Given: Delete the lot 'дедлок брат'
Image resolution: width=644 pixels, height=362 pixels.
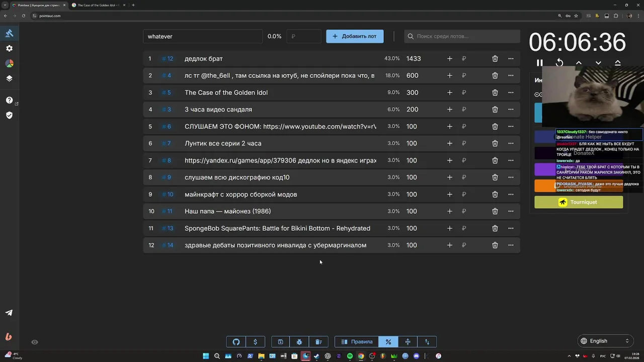Looking at the screenshot, I should pyautogui.click(x=495, y=59).
